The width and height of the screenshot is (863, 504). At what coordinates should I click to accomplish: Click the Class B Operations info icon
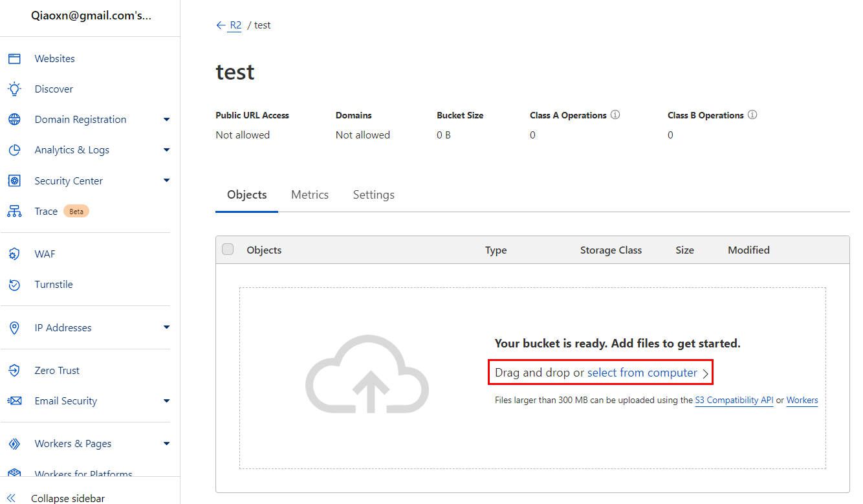752,115
